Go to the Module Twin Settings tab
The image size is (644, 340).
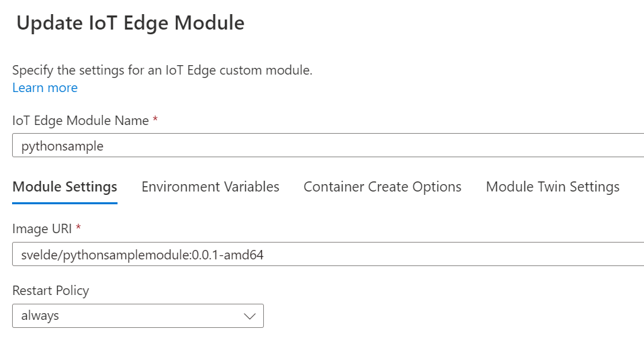point(553,187)
